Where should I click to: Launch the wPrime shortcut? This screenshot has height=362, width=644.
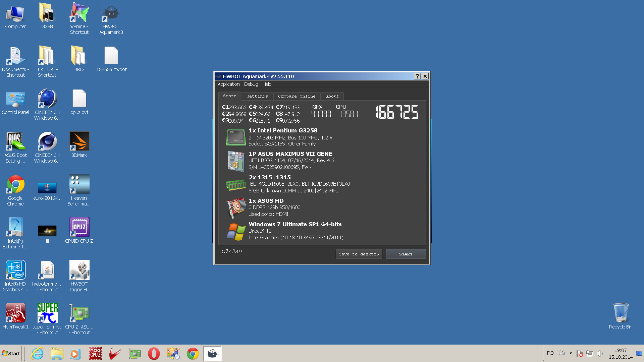click(79, 19)
